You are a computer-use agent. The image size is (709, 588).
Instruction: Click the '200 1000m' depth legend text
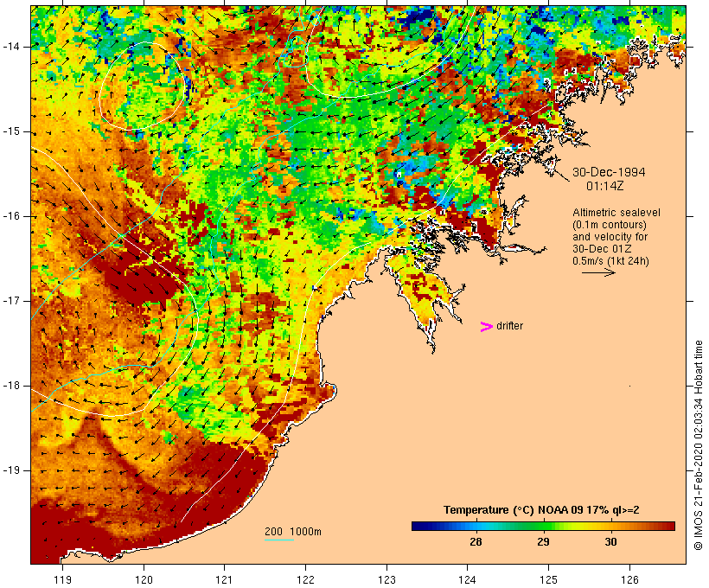pyautogui.click(x=293, y=532)
